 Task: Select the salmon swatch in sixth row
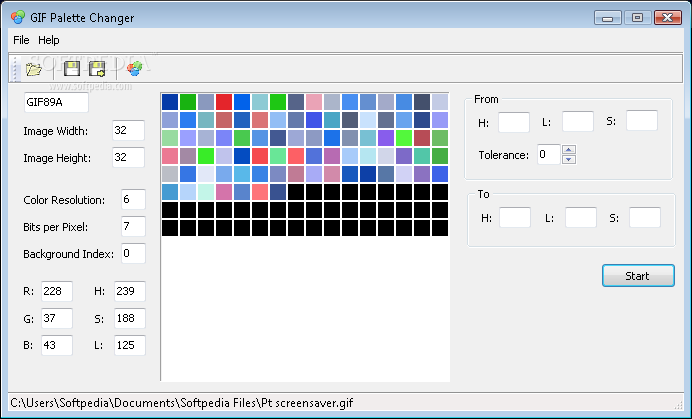(260, 192)
